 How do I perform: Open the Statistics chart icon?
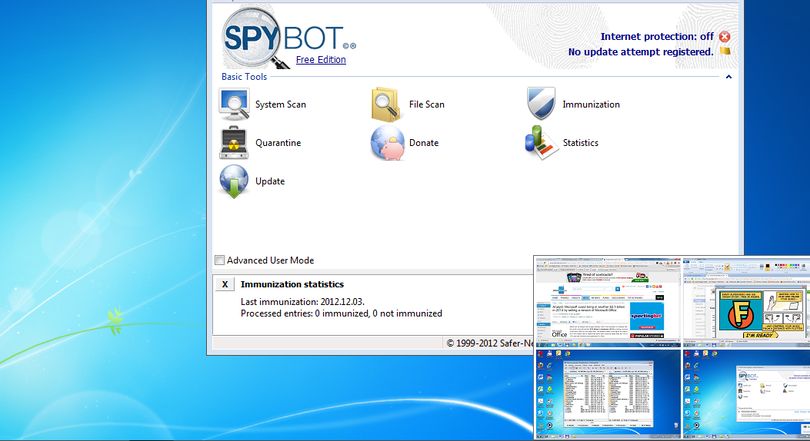coord(541,143)
